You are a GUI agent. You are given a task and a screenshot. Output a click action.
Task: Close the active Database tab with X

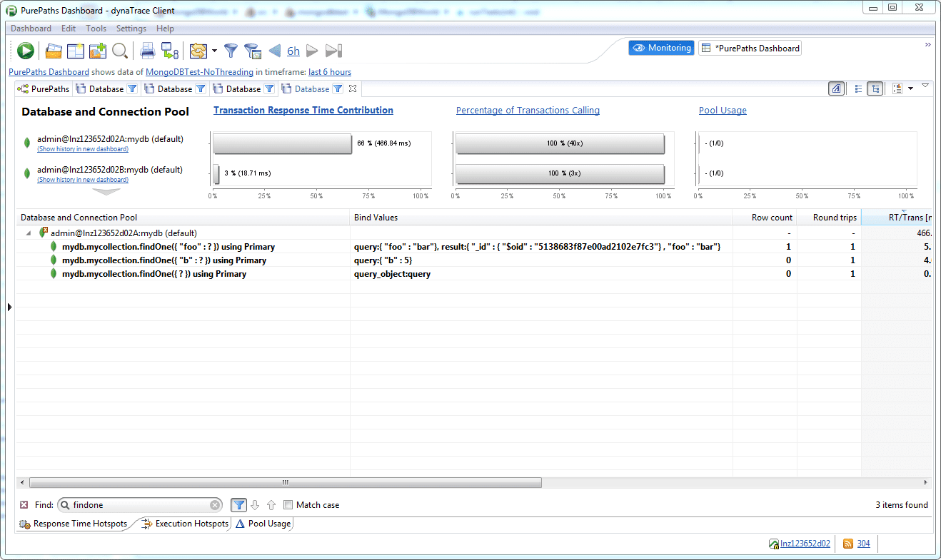point(353,89)
